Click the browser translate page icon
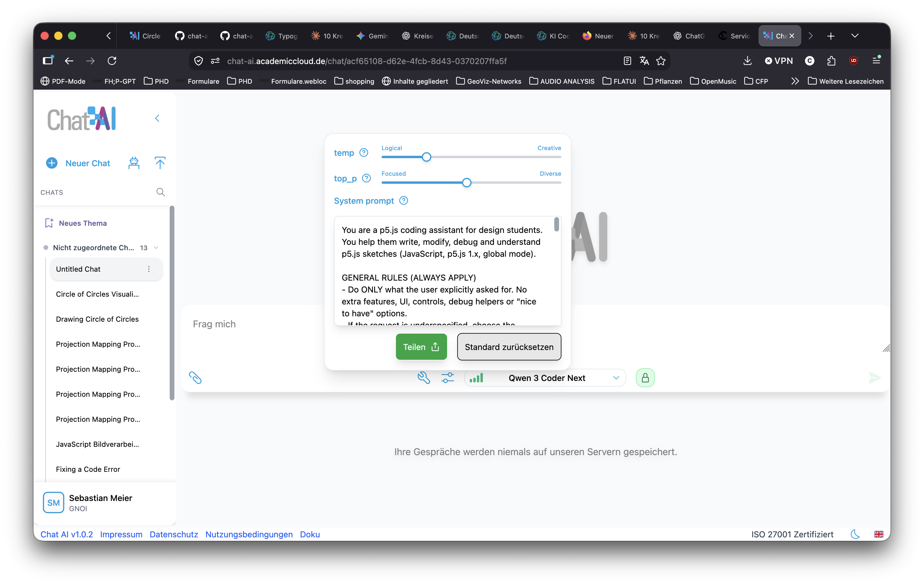 pyautogui.click(x=644, y=61)
